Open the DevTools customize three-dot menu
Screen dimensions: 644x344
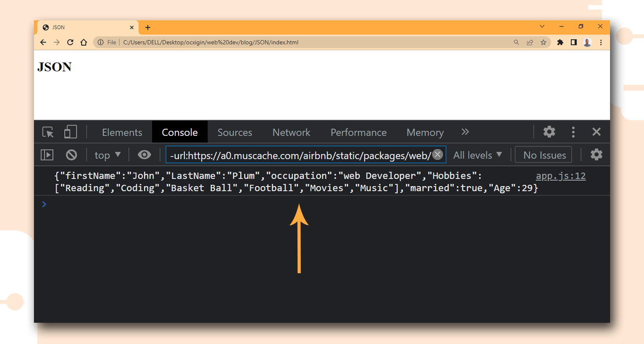click(x=573, y=132)
